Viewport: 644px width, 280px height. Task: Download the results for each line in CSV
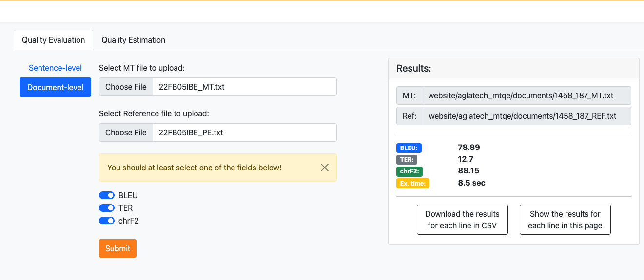click(462, 220)
